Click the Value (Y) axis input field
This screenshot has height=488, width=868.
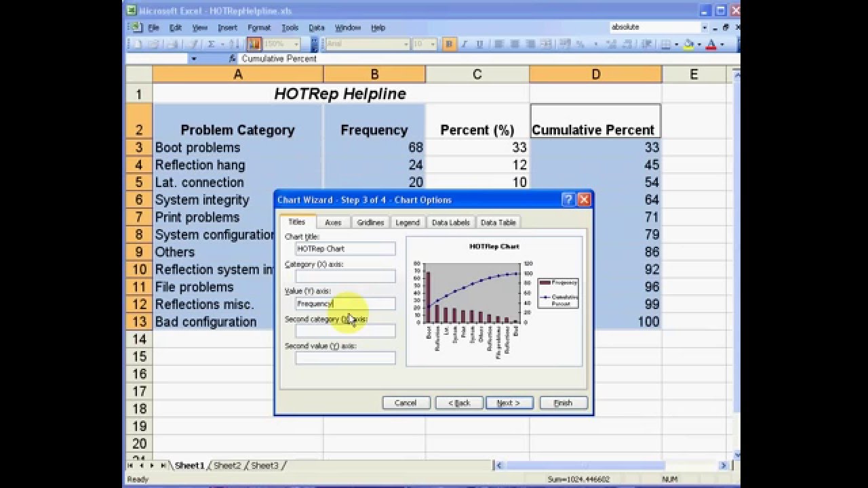tap(345, 304)
